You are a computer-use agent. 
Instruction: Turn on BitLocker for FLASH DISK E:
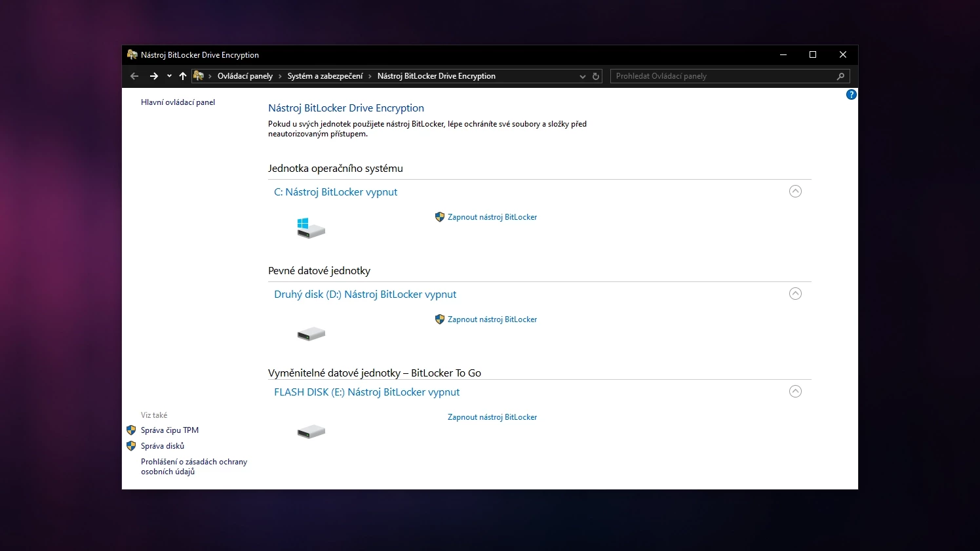pos(492,417)
